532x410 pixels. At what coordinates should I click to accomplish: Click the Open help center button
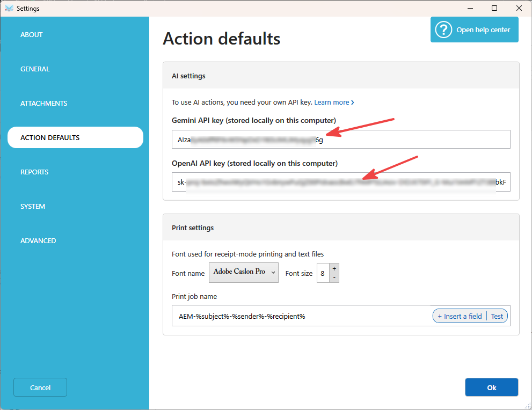tap(475, 30)
